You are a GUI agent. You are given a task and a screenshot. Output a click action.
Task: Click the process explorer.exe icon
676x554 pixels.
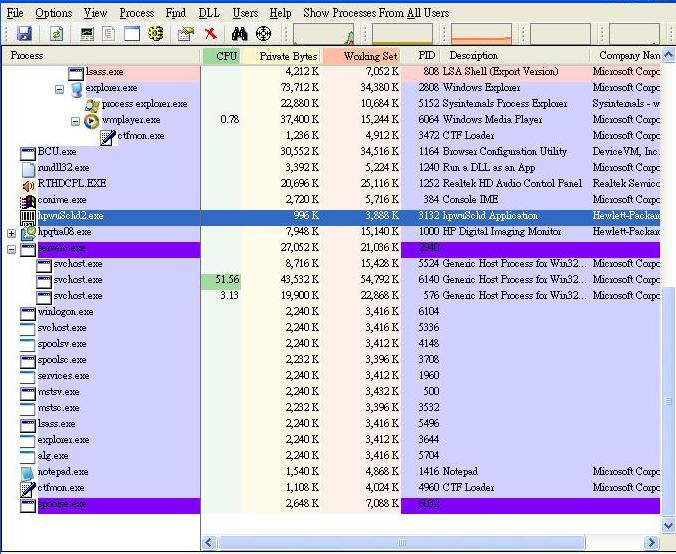pos(93,105)
